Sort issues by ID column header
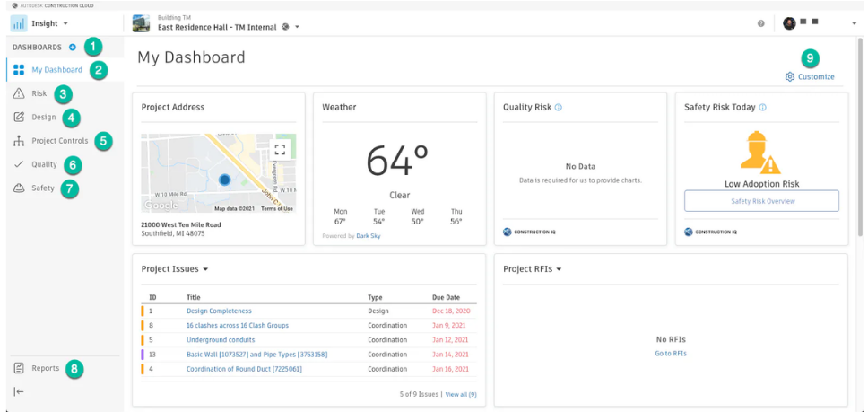Image resolution: width=868 pixels, height=412 pixels. coord(152,297)
